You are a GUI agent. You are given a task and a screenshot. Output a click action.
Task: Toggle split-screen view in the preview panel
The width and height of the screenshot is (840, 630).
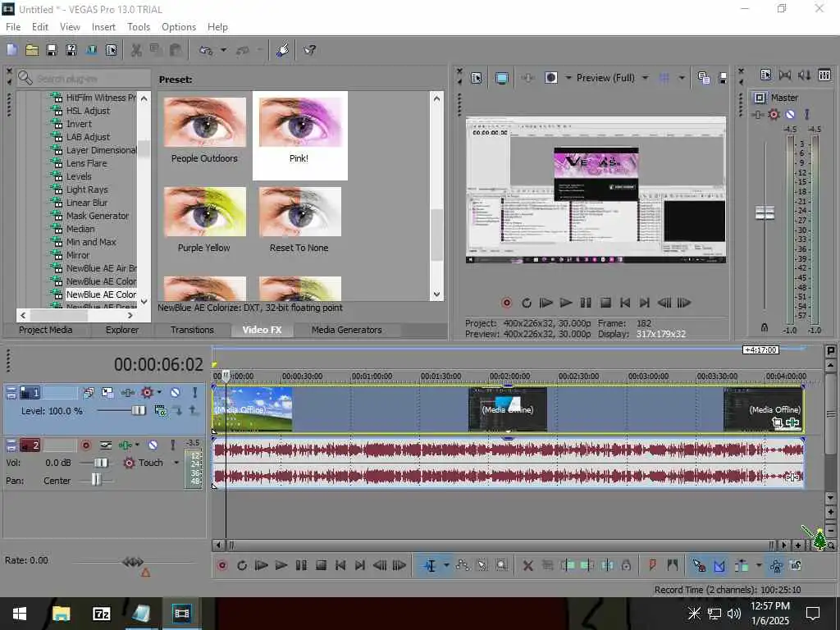(550, 78)
